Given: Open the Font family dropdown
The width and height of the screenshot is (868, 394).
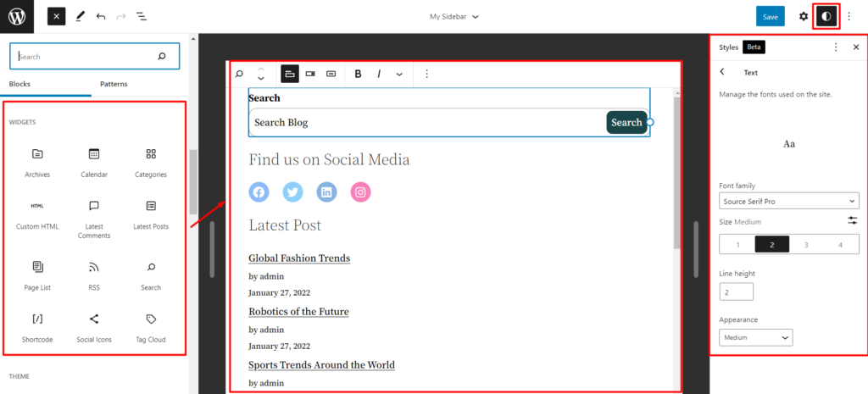Looking at the screenshot, I should pos(788,201).
